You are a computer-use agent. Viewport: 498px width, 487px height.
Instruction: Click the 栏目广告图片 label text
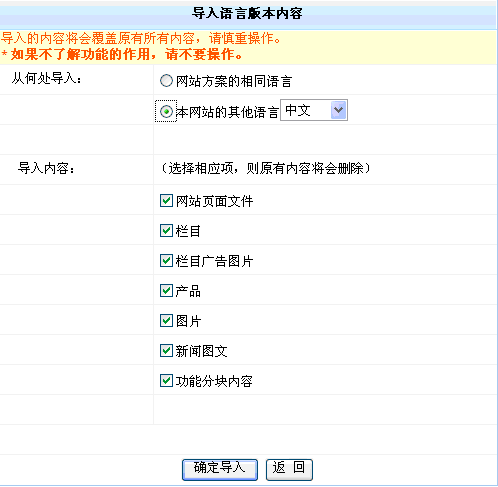(x=214, y=261)
